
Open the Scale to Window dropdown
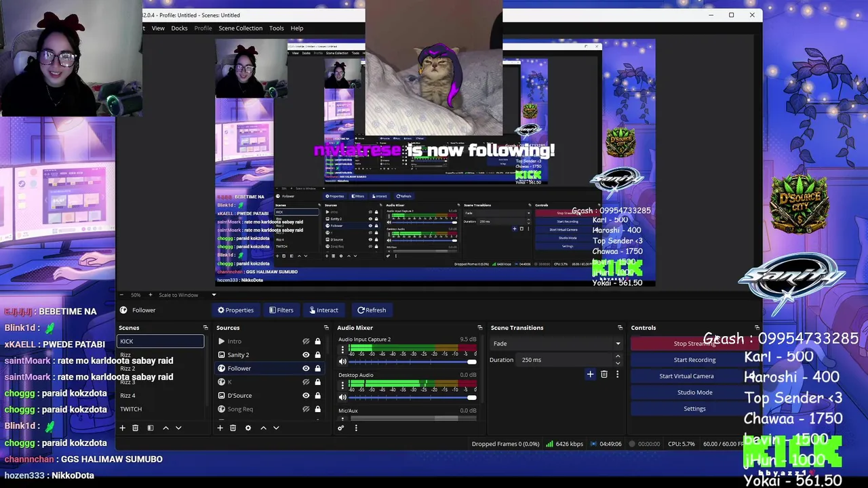(187, 295)
